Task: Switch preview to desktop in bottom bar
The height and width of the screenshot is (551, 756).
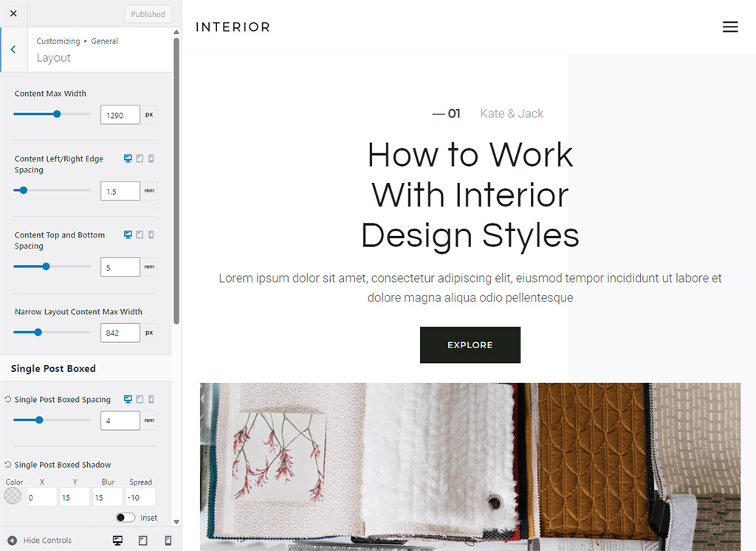Action: (x=117, y=541)
